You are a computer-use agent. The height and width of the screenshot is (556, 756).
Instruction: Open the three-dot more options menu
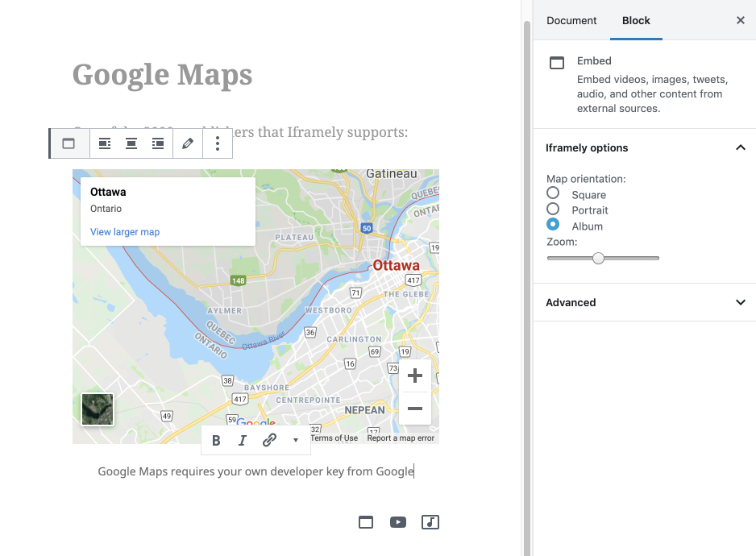(x=218, y=143)
